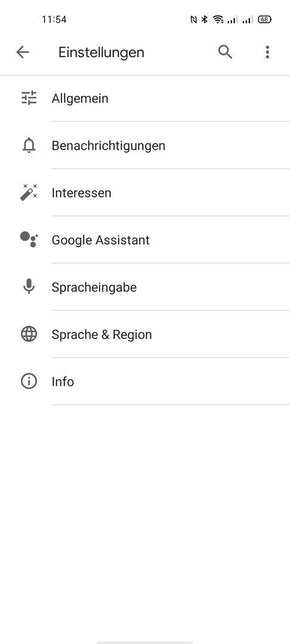Open Allgemein settings
This screenshot has width=290, height=644.
tap(145, 98)
